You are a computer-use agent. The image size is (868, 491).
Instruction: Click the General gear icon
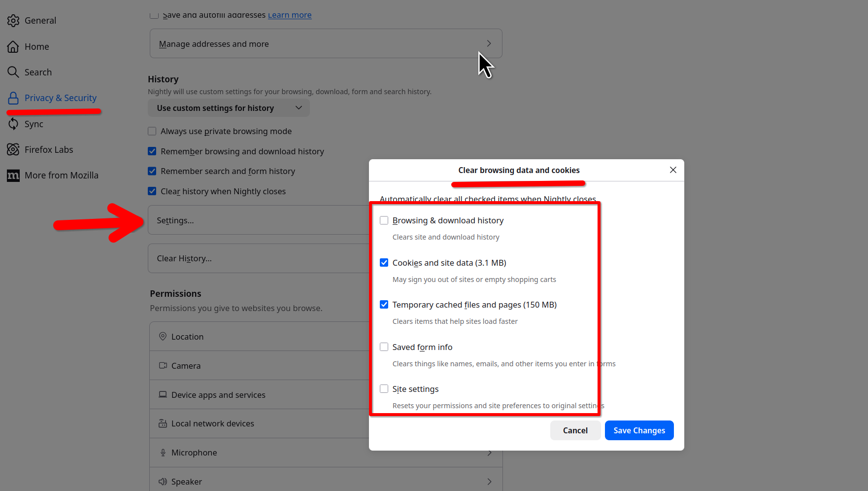click(x=13, y=21)
